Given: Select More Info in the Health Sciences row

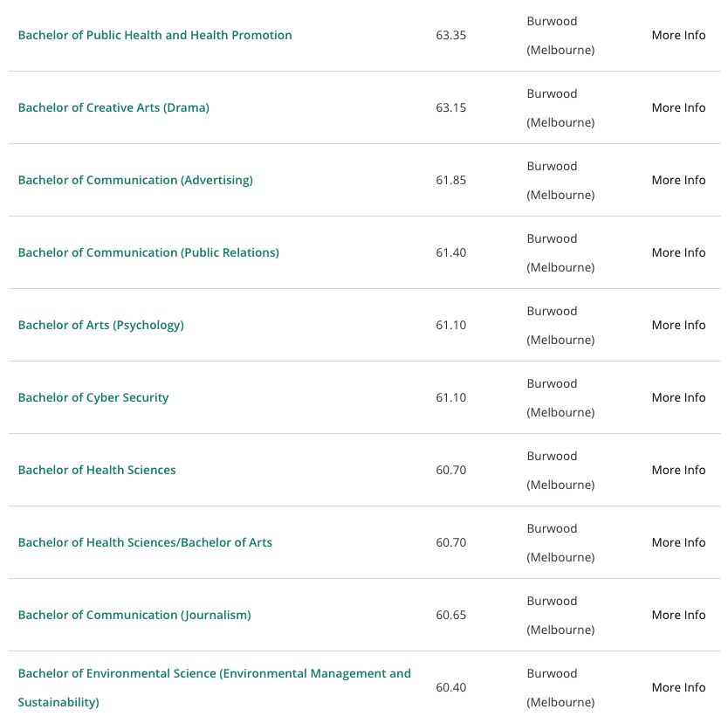Looking at the screenshot, I should tap(678, 470).
